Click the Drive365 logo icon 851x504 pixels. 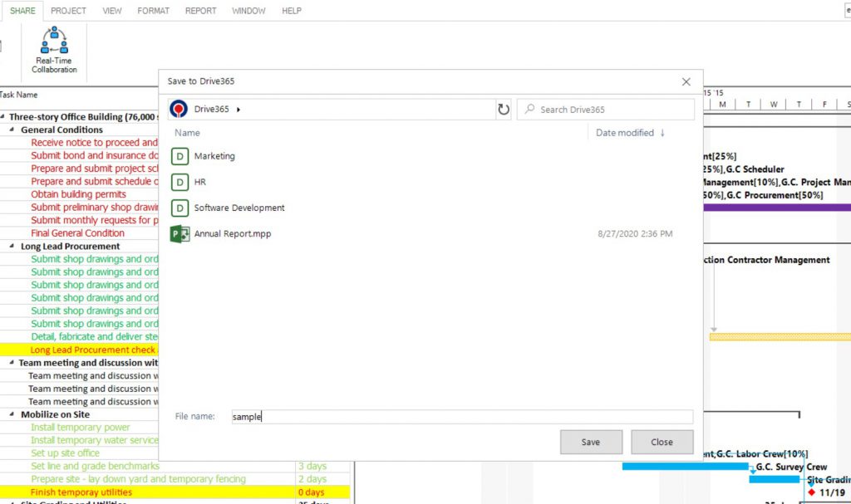pyautogui.click(x=179, y=110)
